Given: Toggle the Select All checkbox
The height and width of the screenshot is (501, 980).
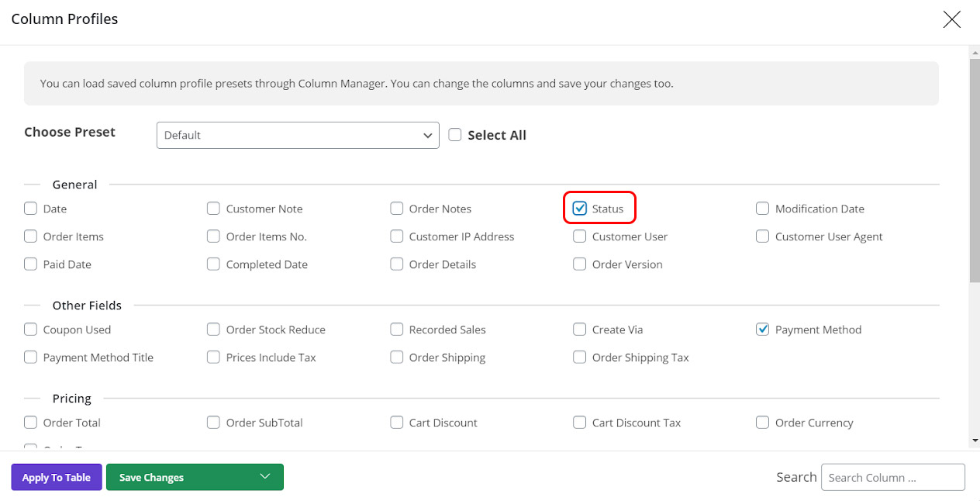Looking at the screenshot, I should tap(455, 134).
